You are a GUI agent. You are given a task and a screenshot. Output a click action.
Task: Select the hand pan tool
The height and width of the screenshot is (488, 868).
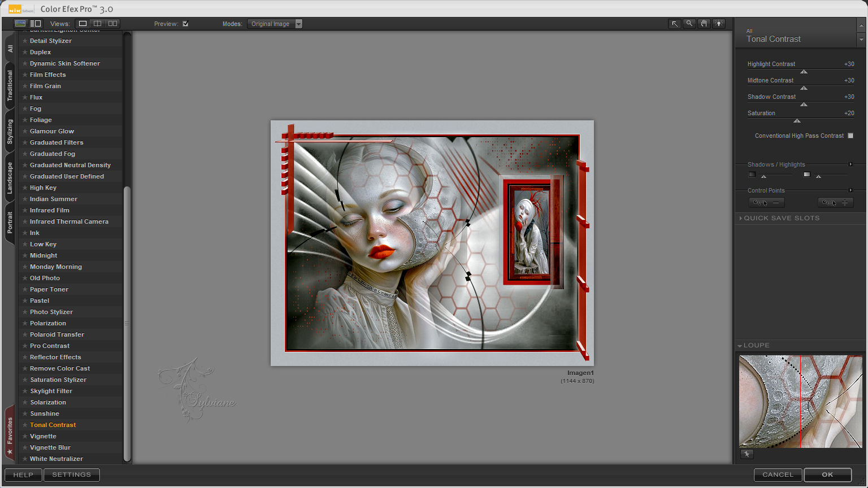click(704, 24)
